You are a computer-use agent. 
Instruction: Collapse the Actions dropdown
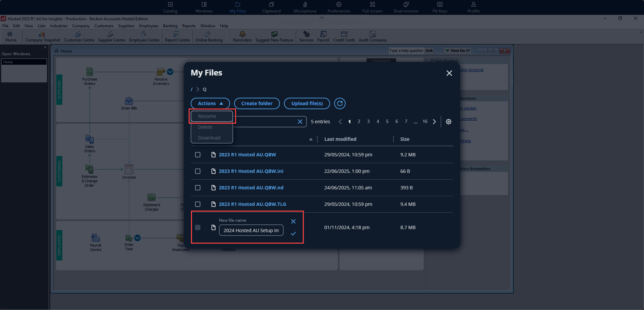click(210, 103)
